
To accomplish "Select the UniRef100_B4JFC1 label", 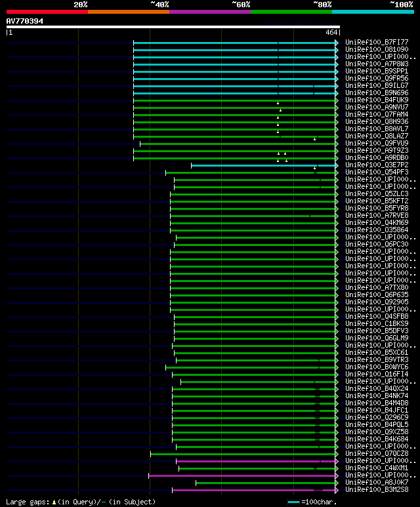I will 377,411.
